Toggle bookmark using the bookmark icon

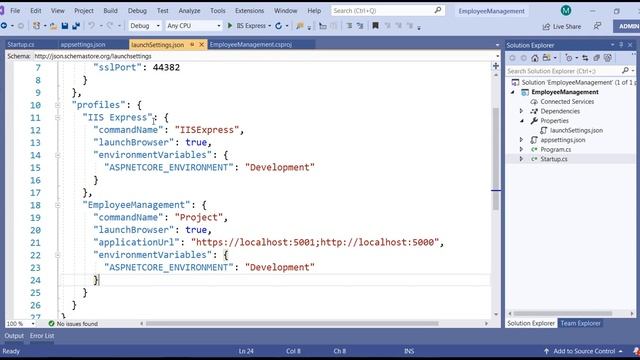tap(375, 26)
